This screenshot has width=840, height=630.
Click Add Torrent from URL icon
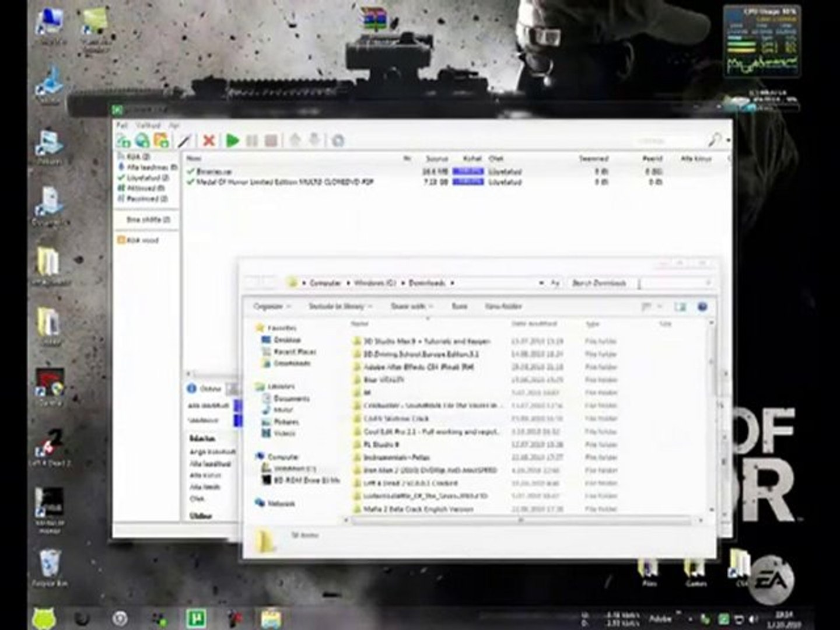click(142, 140)
